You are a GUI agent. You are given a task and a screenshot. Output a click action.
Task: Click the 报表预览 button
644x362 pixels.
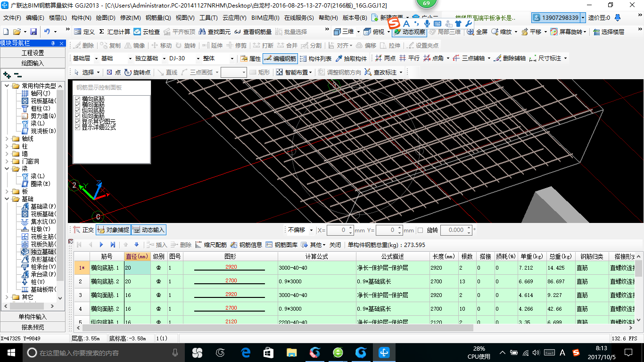point(33,327)
